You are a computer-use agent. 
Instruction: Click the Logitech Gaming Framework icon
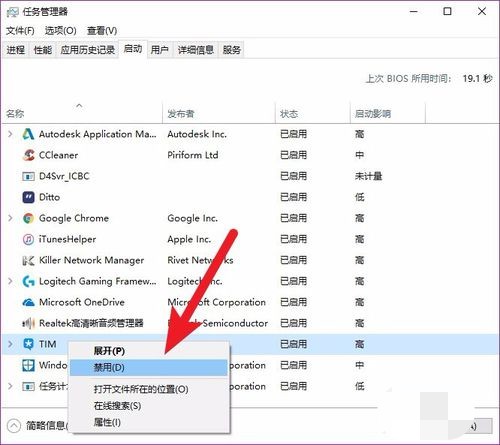pyautogui.click(x=28, y=281)
